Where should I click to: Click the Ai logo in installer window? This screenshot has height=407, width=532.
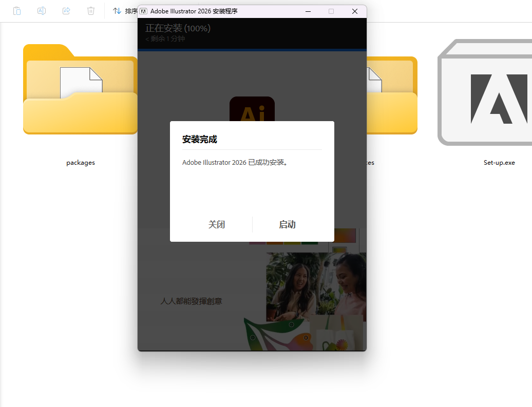click(x=252, y=109)
